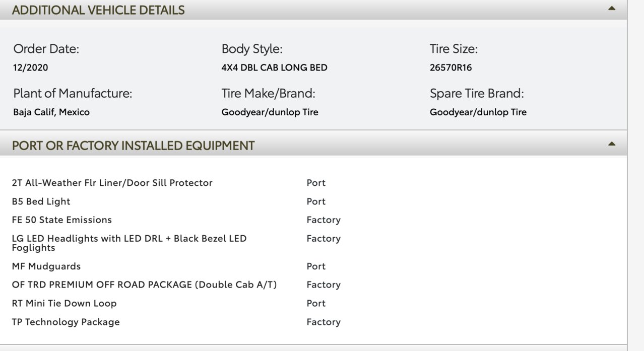Click TRD Premium Off Road Package entry
Image resolution: width=644 pixels, height=351 pixels.
[x=145, y=285]
